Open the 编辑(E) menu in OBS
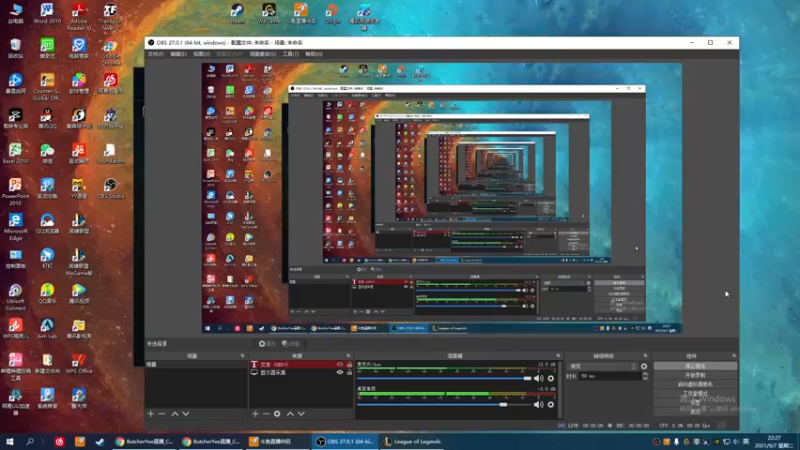 click(x=178, y=54)
